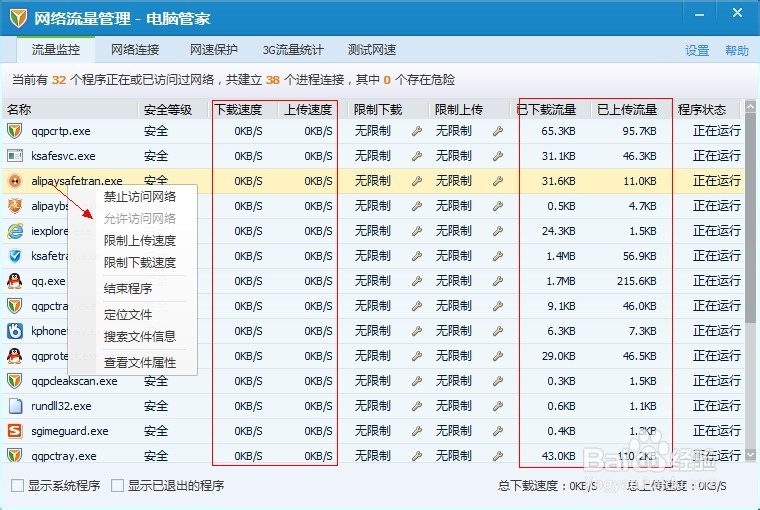
Task: Edit upload limit wrench for qq.exe
Action: tap(498, 281)
